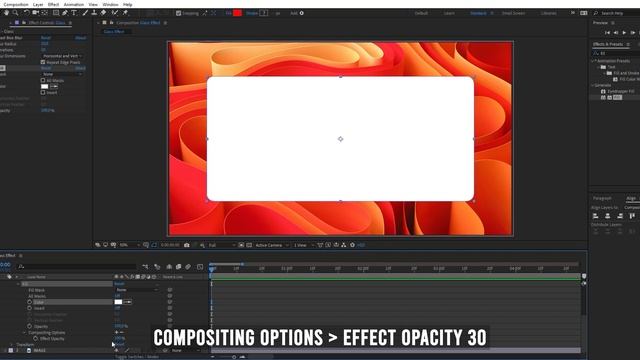The image size is (640, 360).
Task: Open the Effect menu
Action: pos(53,4)
